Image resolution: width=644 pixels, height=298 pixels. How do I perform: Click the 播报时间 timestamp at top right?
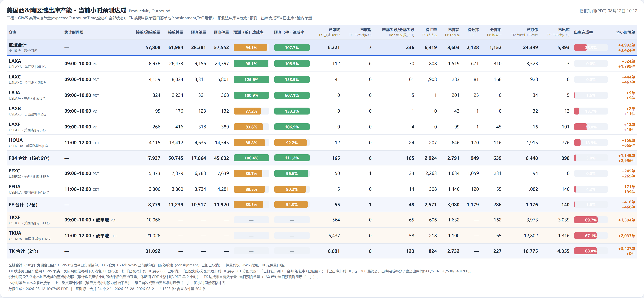click(608, 11)
